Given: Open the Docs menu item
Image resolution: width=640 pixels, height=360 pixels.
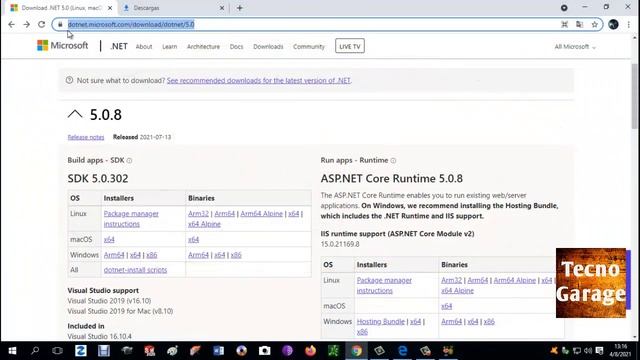Looking at the screenshot, I should [x=236, y=47].
